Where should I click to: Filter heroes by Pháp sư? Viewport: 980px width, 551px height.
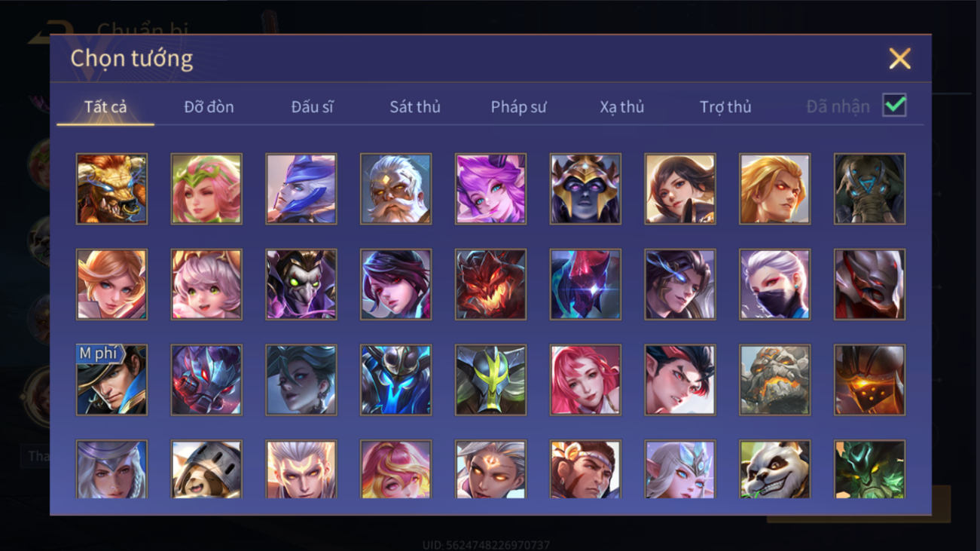coord(518,107)
